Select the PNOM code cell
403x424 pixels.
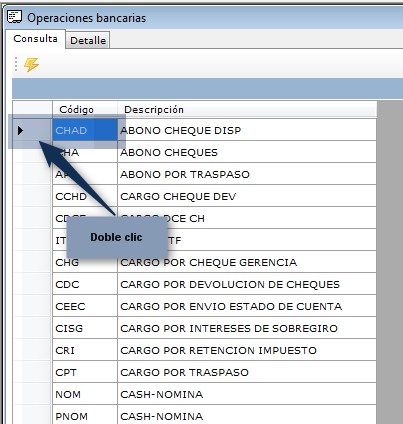click(85, 415)
